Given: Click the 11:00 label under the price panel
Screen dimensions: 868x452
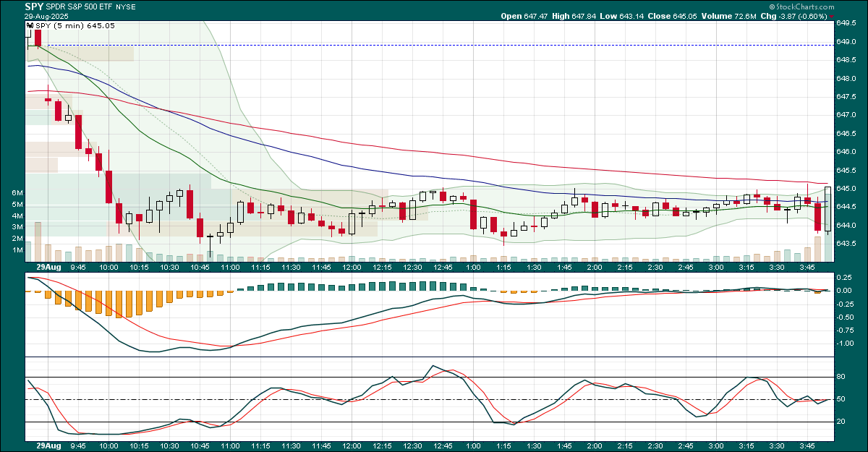Looking at the screenshot, I should click(230, 267).
